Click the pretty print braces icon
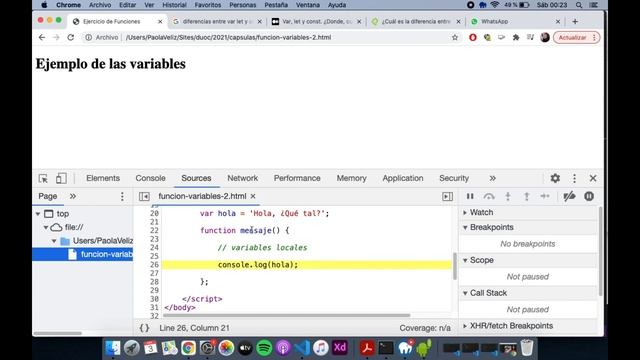640x360 pixels. (x=144, y=328)
